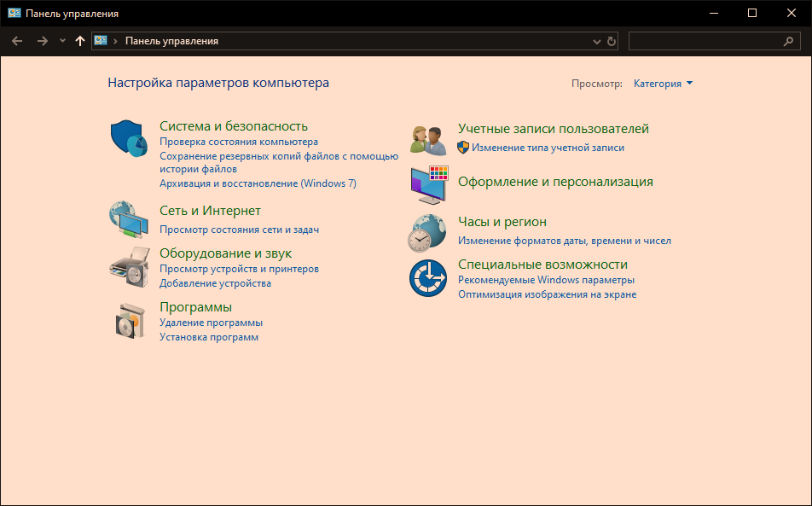The height and width of the screenshot is (506, 812).
Task: Click the Control Panel icon in the address bar
Action: click(x=101, y=40)
